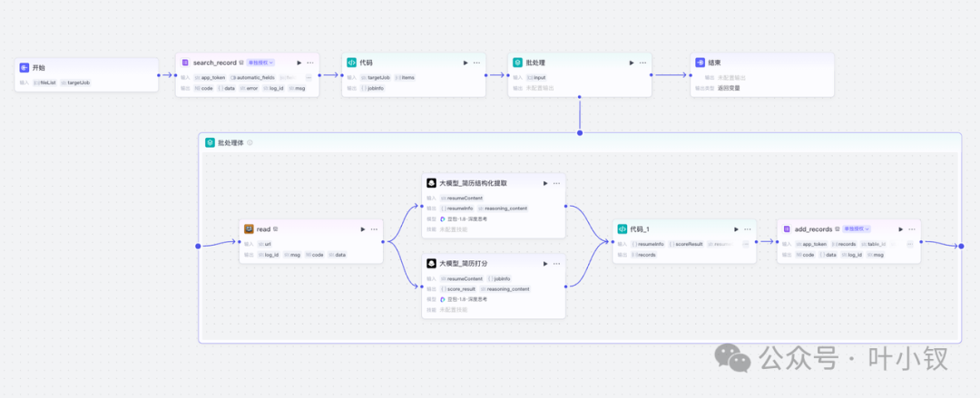Select the items input of 代码 node
The height and width of the screenshot is (398, 980).
pyautogui.click(x=405, y=77)
